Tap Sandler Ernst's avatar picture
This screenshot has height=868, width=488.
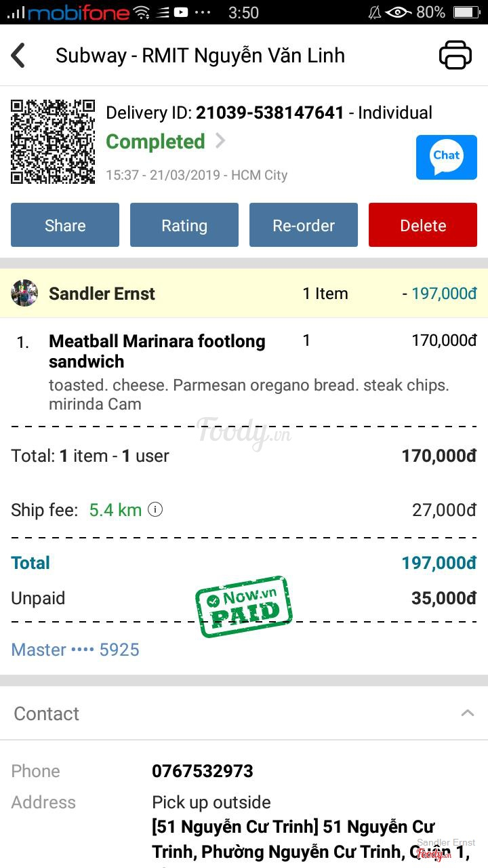(24, 294)
